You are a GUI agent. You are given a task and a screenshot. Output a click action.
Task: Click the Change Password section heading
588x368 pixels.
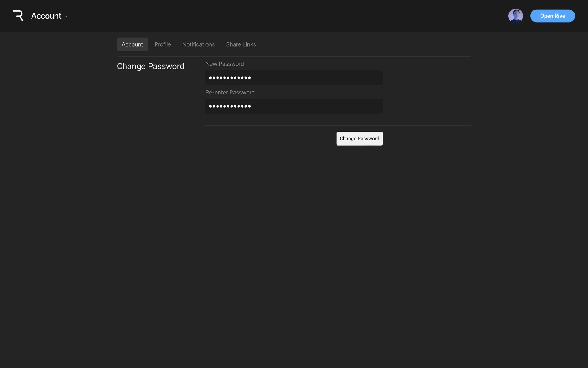tap(151, 66)
